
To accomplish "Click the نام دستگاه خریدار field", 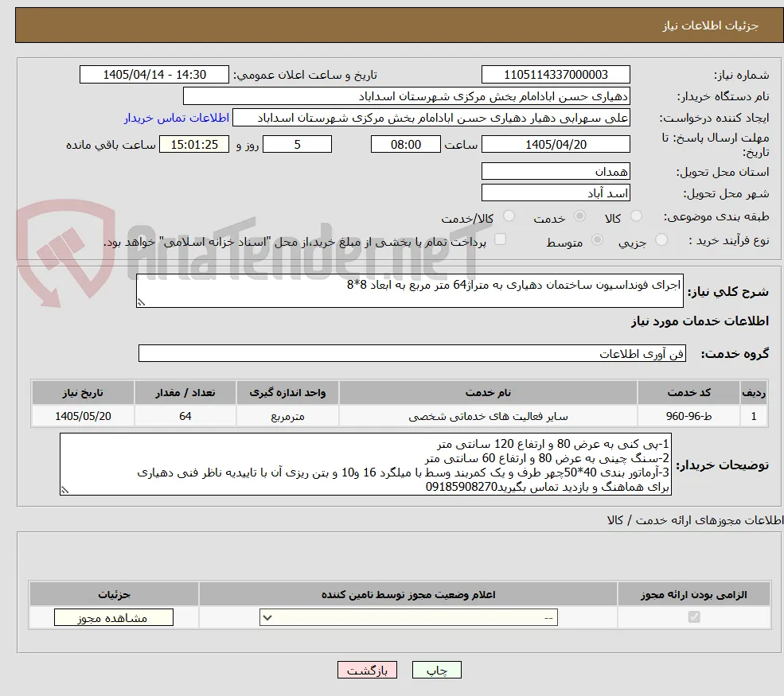I will coord(407,96).
